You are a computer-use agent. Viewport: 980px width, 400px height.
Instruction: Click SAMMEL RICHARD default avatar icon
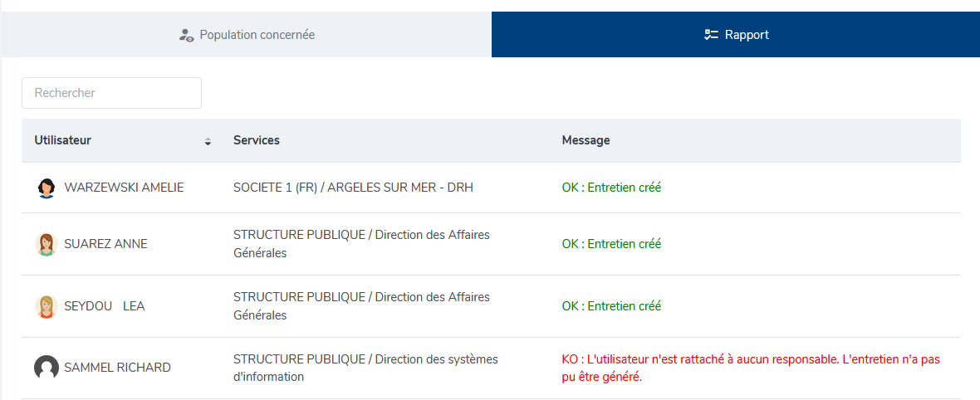click(x=47, y=368)
